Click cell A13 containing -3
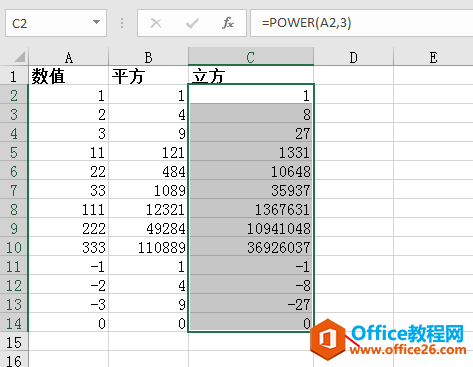This screenshot has height=367, width=473. (x=69, y=303)
